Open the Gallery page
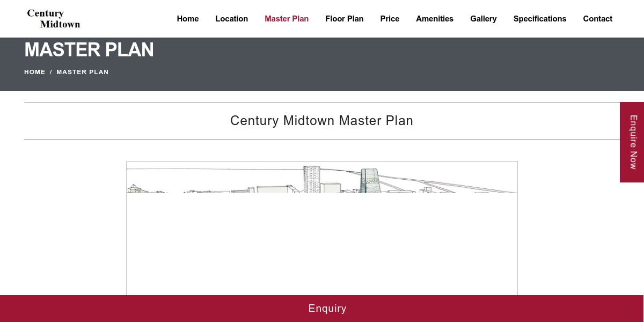 pos(484,19)
